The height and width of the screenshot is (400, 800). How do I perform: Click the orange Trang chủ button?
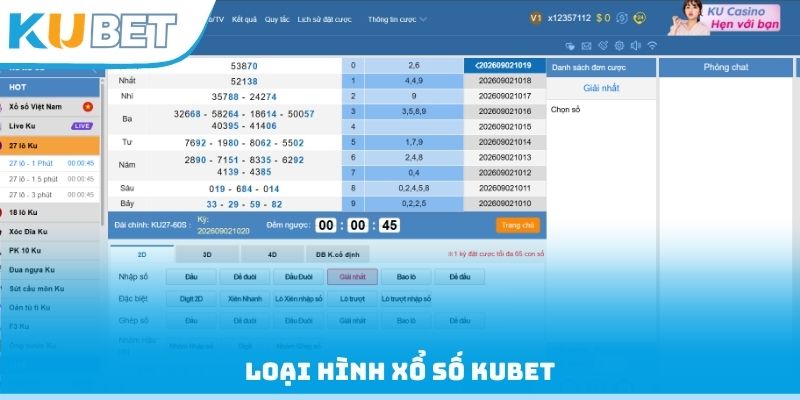[518, 226]
